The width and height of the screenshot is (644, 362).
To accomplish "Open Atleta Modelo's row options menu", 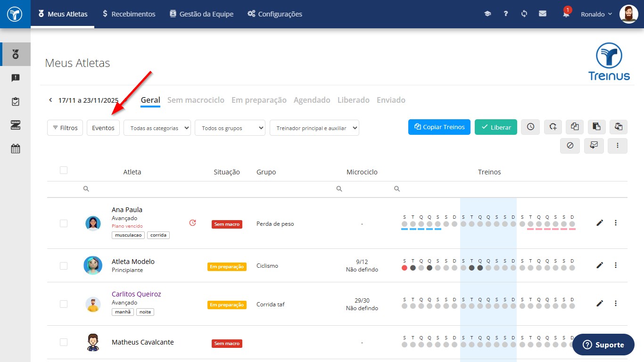I will tap(616, 265).
